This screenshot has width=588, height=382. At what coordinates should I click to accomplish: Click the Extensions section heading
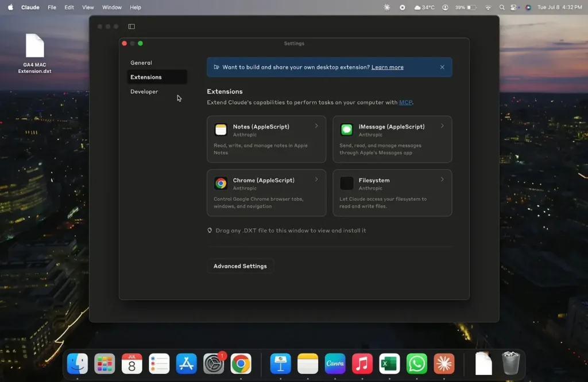[x=225, y=91]
